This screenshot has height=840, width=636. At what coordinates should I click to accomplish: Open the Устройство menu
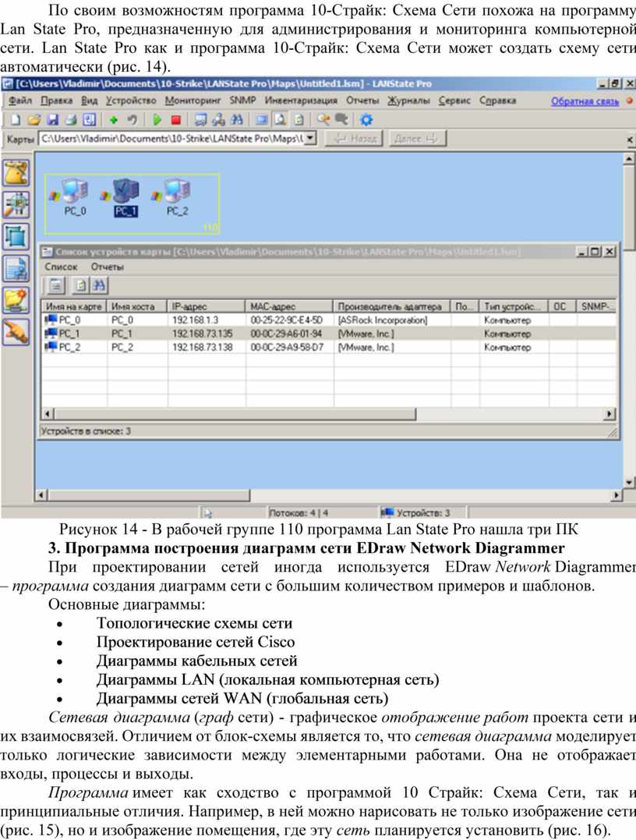click(131, 101)
